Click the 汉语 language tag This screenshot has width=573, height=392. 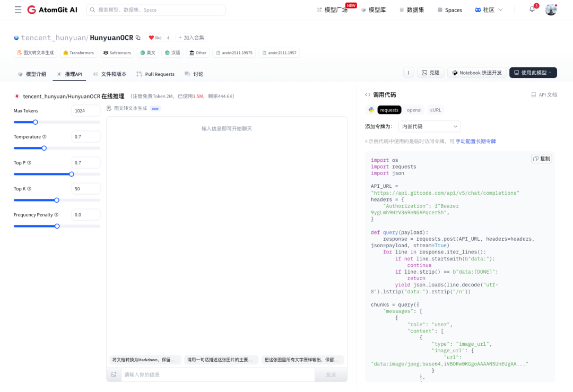(x=172, y=53)
